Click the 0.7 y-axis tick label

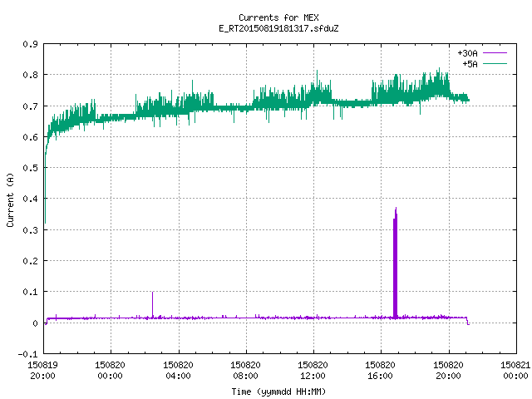(x=30, y=106)
